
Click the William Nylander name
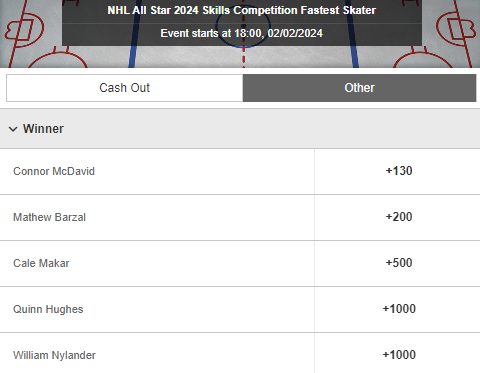(x=54, y=355)
